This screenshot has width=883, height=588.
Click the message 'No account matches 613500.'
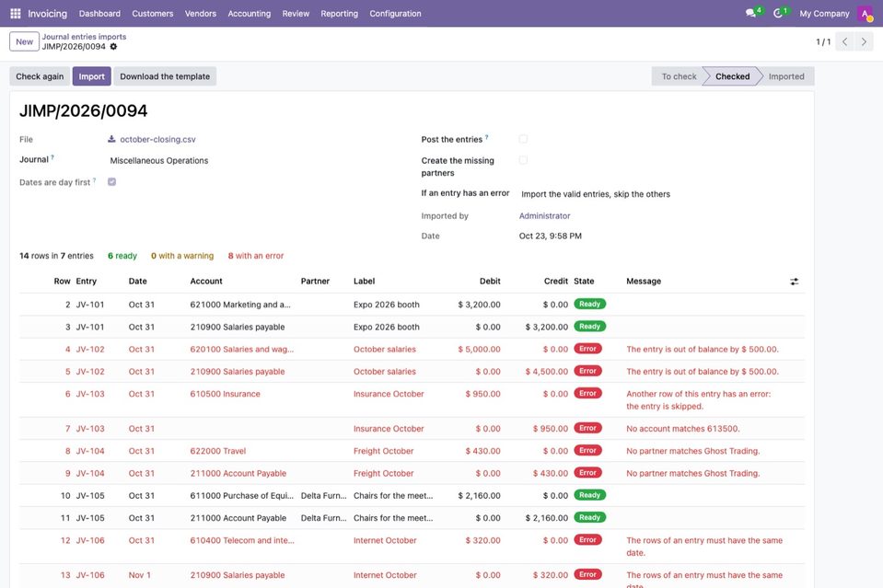(683, 429)
